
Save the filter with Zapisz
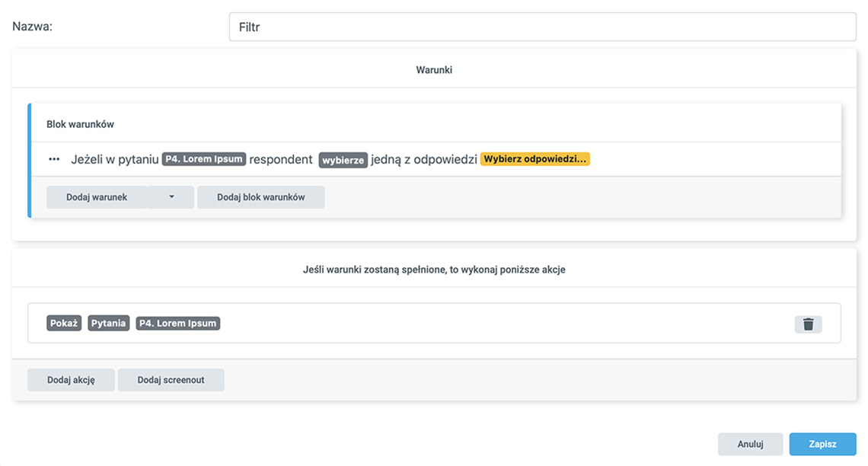pos(822,444)
